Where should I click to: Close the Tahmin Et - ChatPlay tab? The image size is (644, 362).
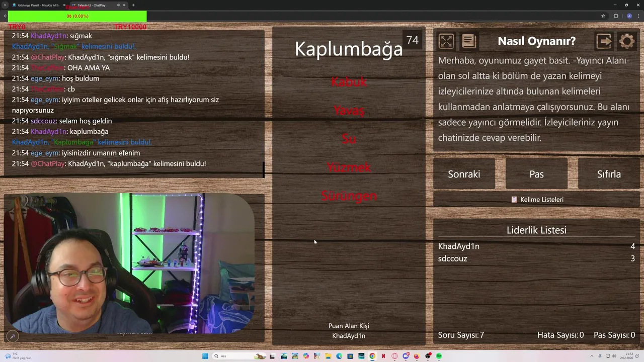pyautogui.click(x=124, y=5)
